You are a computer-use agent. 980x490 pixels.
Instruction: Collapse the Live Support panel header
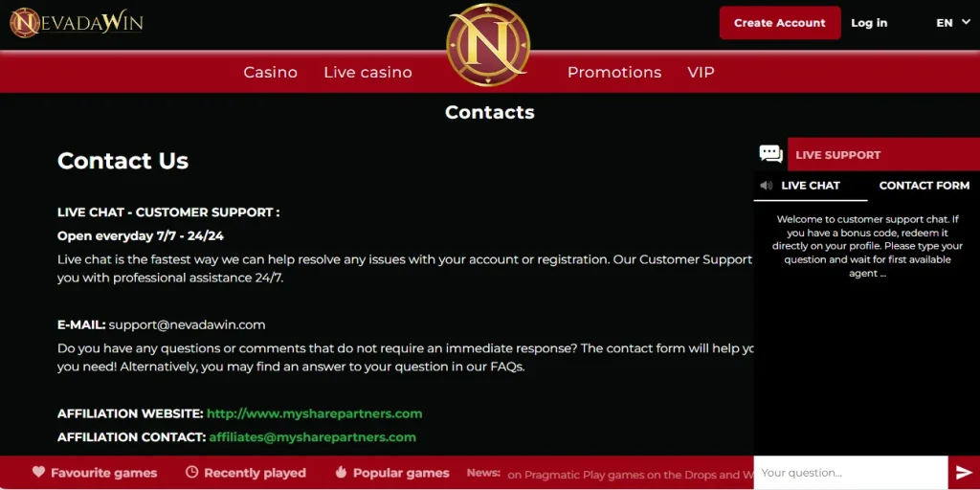click(882, 155)
